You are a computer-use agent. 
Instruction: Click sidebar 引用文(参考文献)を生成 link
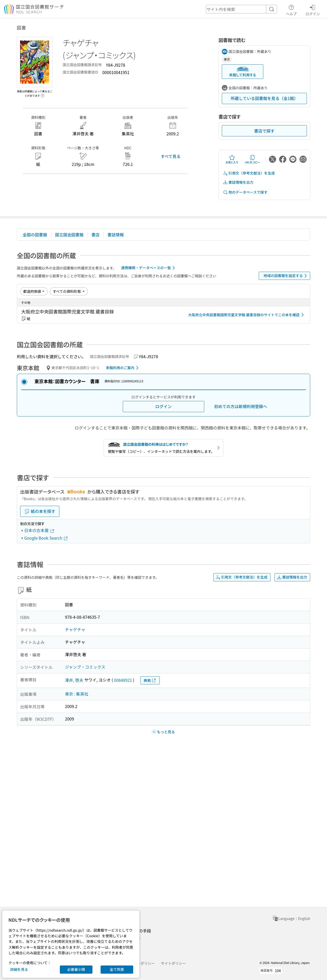click(x=249, y=173)
